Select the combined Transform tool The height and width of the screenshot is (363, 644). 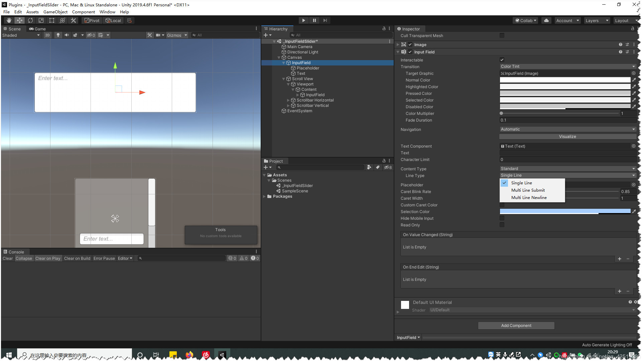click(x=62, y=20)
